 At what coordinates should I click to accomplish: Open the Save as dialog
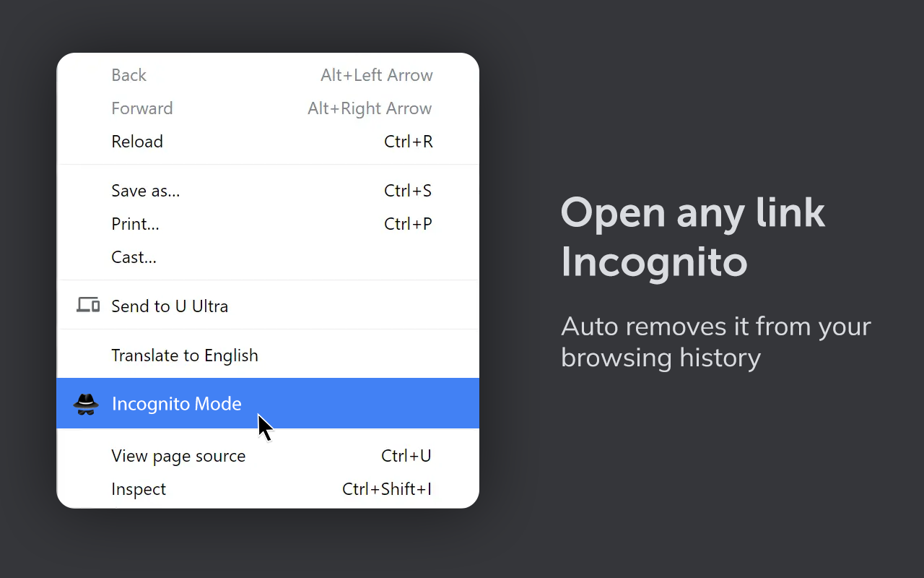[146, 190]
